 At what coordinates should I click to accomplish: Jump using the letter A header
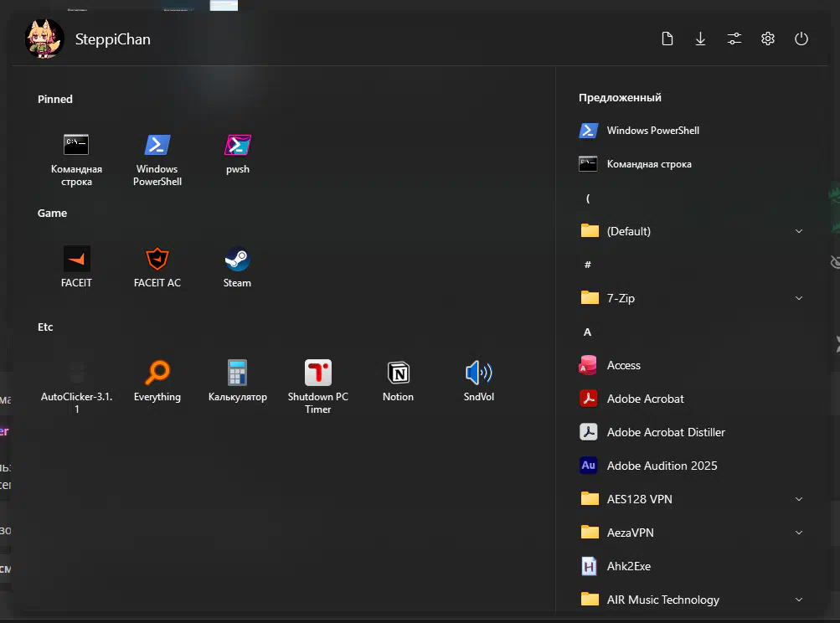pyautogui.click(x=588, y=332)
